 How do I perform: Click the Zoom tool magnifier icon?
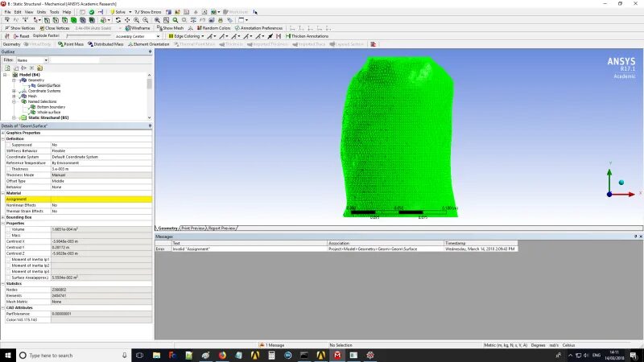point(136,19)
